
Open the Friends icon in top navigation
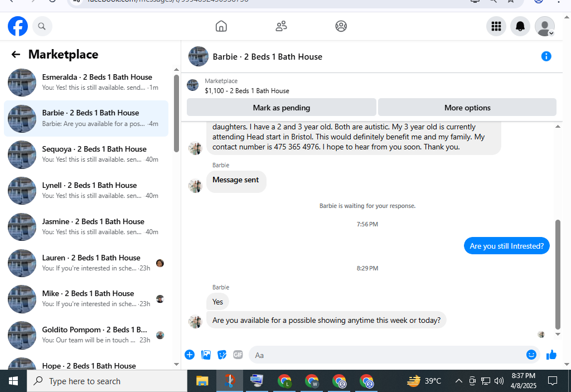[281, 26]
